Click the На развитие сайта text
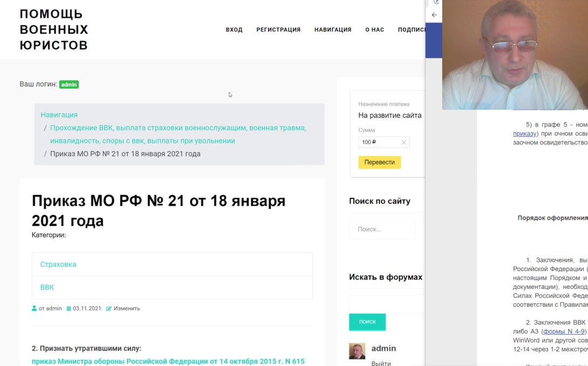The width and height of the screenshot is (588, 366). tap(389, 116)
